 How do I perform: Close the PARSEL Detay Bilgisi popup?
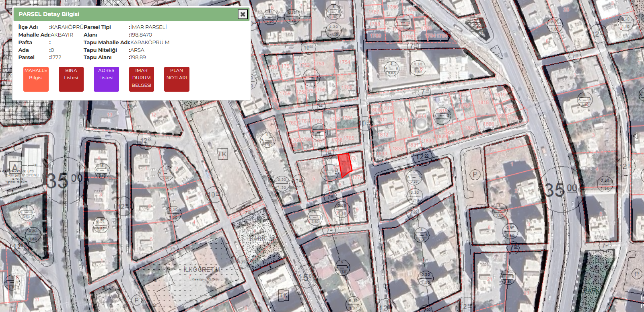[243, 14]
